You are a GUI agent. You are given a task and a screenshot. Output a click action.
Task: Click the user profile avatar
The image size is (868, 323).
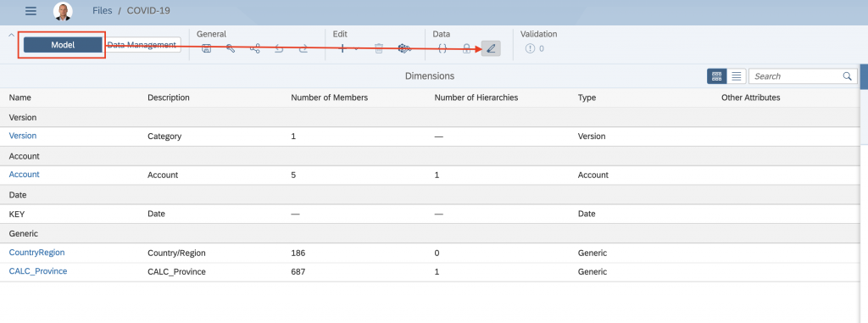[63, 11]
